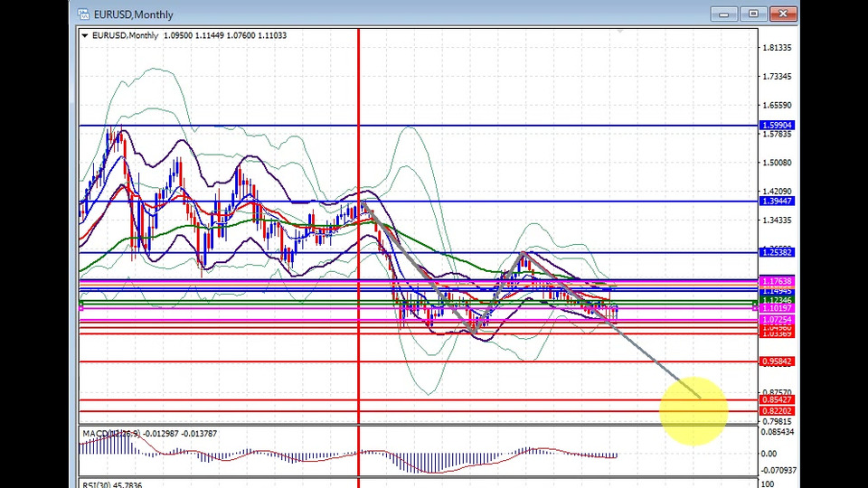Click the 1.59904 blue price label
Viewport: 868px width, 488px height.
click(777, 126)
